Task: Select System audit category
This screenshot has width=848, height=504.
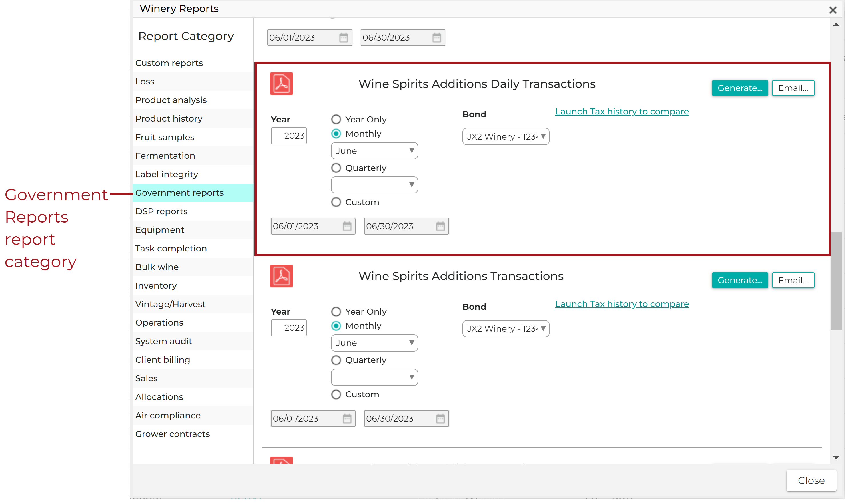Action: click(x=193, y=341)
